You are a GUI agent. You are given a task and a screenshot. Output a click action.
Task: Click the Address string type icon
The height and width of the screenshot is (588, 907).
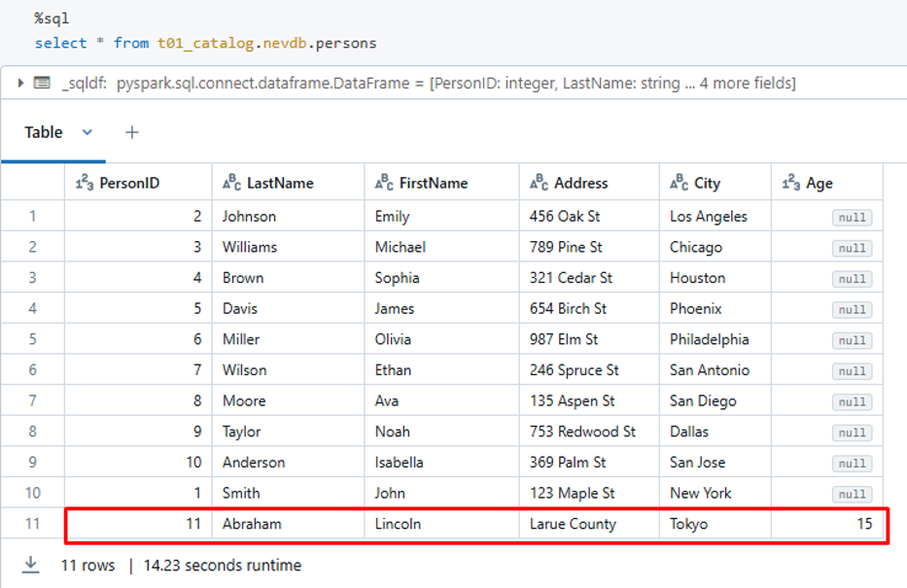click(539, 183)
